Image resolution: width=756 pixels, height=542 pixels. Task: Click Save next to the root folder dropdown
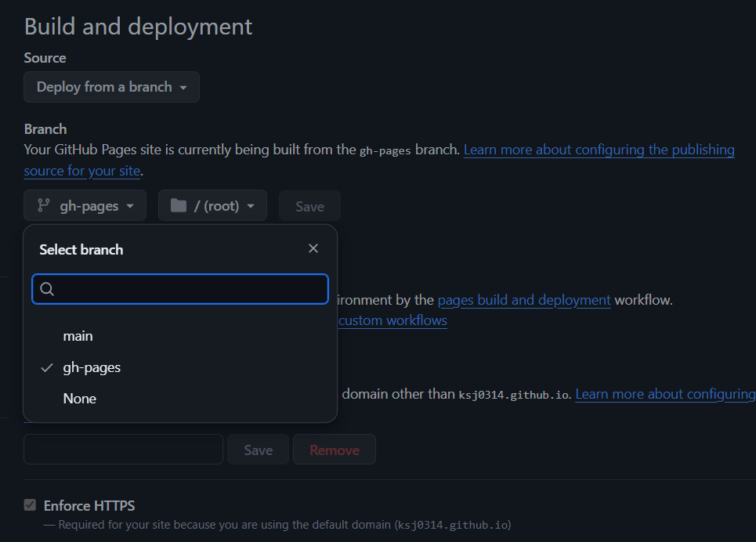[309, 207]
